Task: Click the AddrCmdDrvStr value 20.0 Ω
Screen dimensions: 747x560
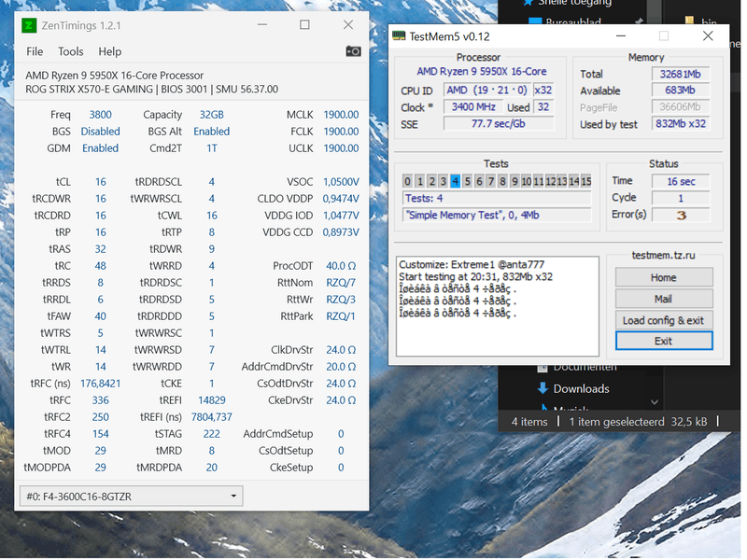Action: coord(341,367)
